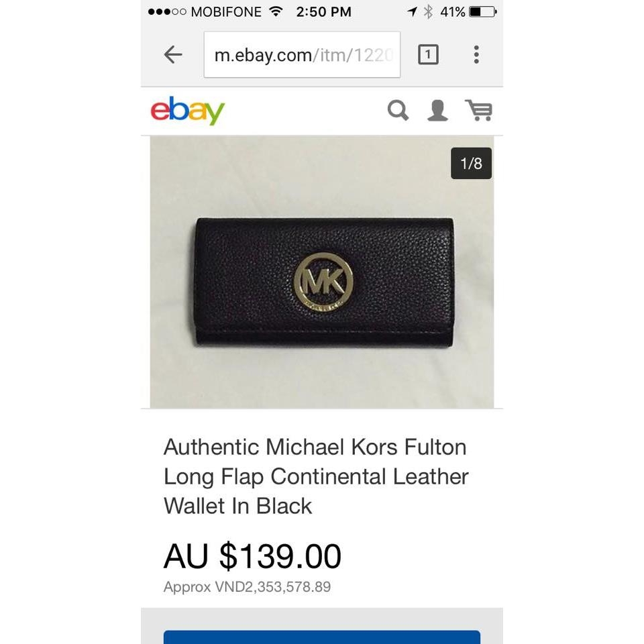Viewport: 644px width, 644px height.
Task: Click the eBay logo
Action: click(188, 111)
